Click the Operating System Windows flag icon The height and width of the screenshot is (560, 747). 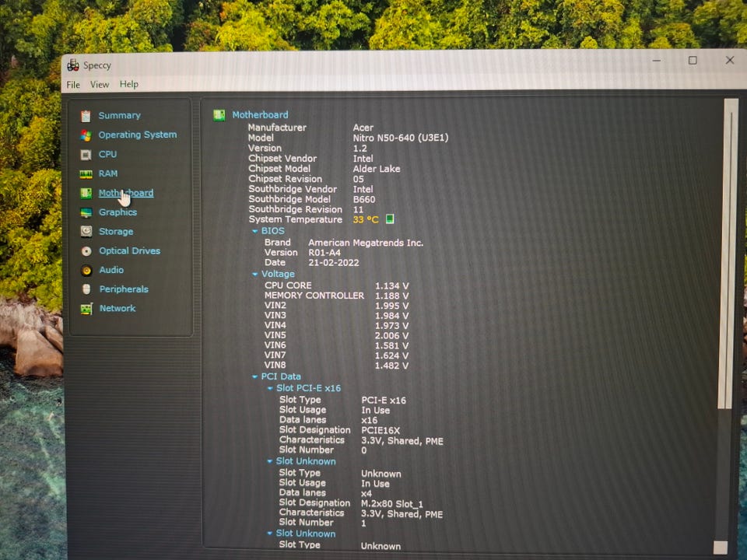[86, 135]
